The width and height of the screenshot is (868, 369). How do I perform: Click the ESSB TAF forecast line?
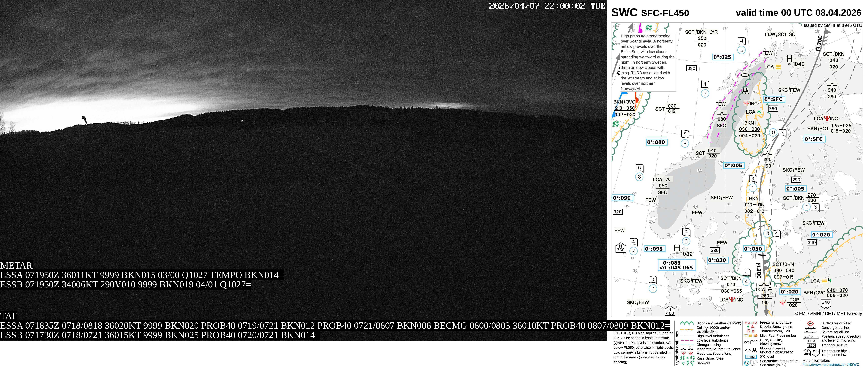click(x=160, y=335)
